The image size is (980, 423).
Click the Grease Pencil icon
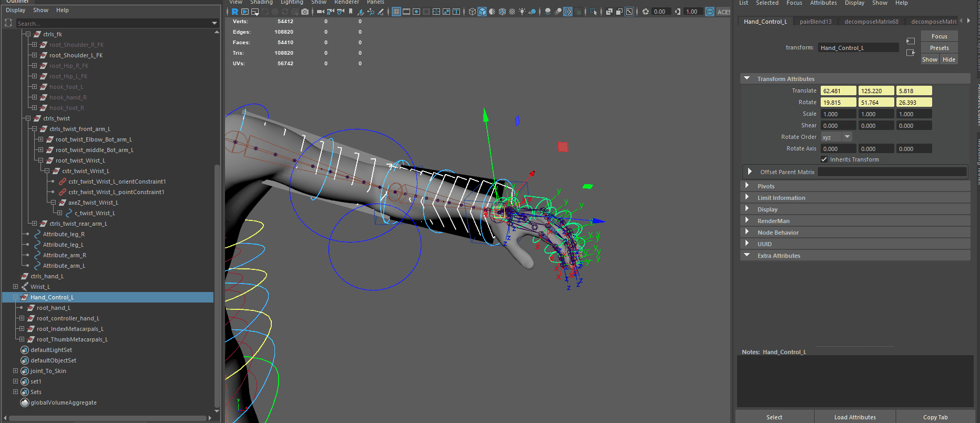381,12
